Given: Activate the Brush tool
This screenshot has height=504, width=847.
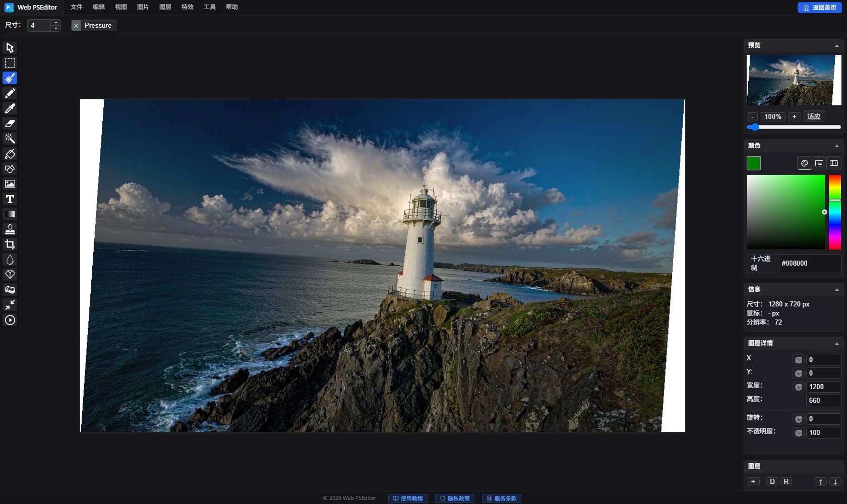Looking at the screenshot, I should (x=10, y=78).
